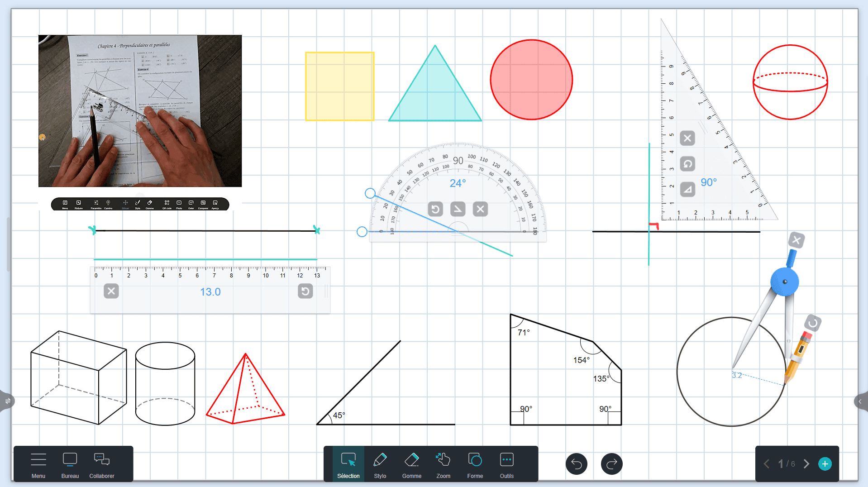Add a new page with the plus button
Screen dimensions: 868x487
click(825, 464)
